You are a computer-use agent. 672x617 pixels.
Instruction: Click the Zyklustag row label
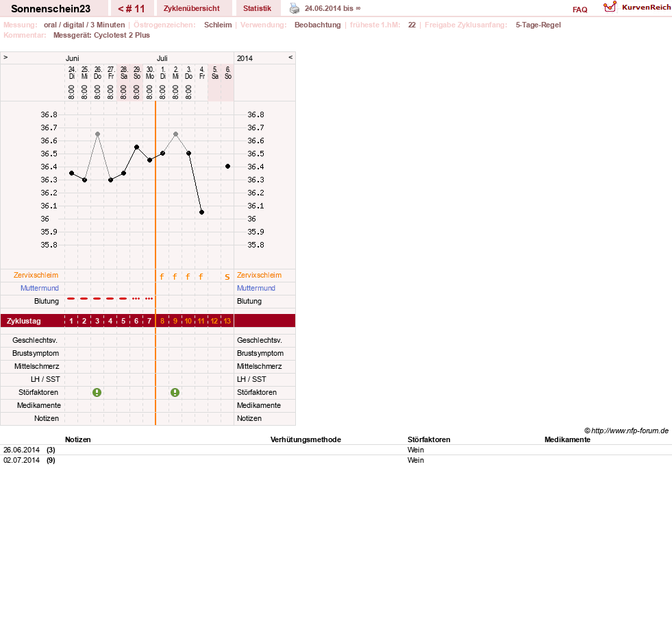pos(23,321)
